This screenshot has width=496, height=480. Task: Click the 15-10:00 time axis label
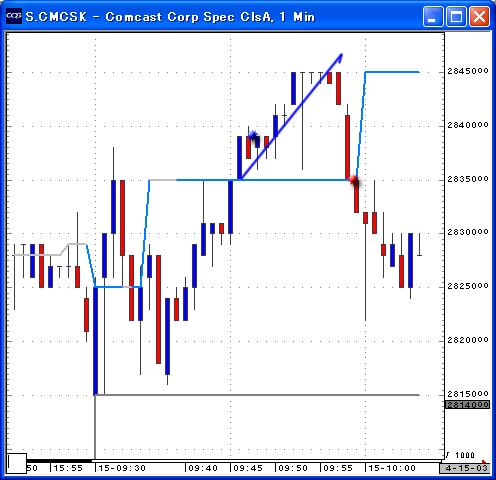[x=392, y=468]
